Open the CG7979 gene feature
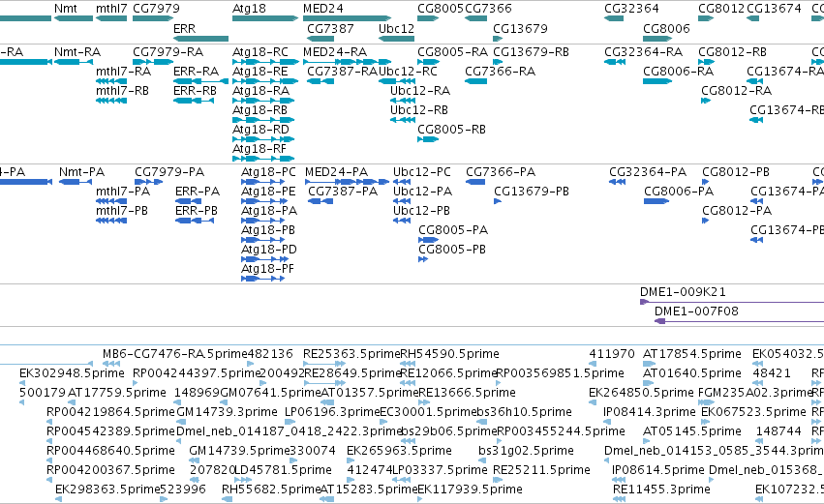This screenshot has width=824, height=504. (153, 18)
